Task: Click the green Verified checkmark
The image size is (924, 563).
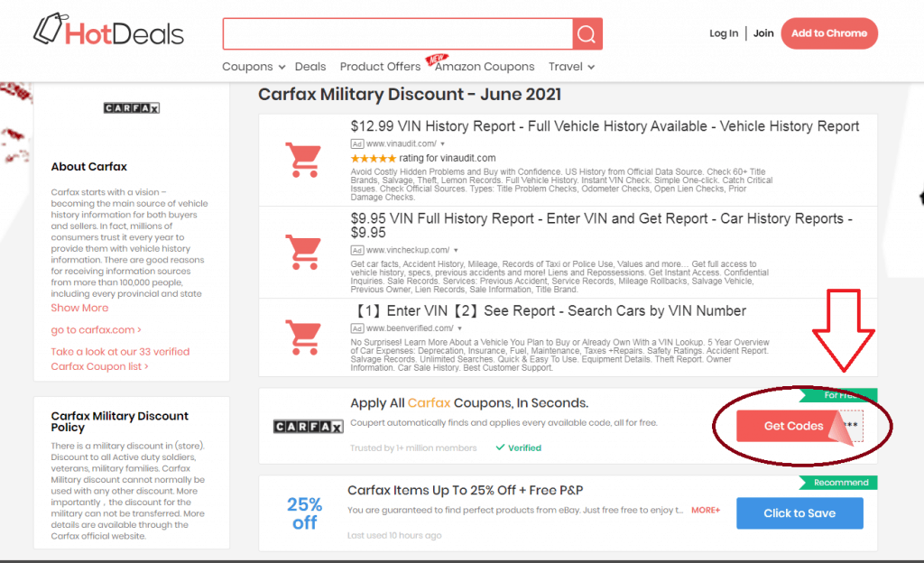Action: [x=517, y=447]
